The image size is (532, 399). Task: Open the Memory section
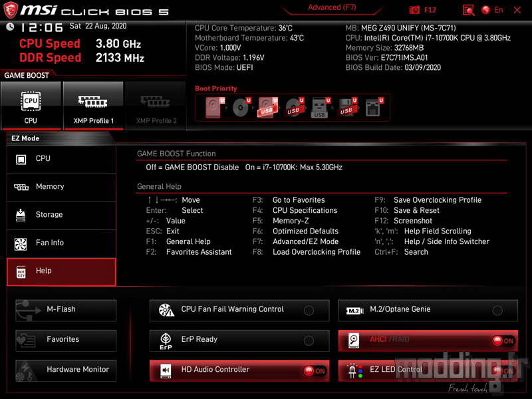[61, 188]
